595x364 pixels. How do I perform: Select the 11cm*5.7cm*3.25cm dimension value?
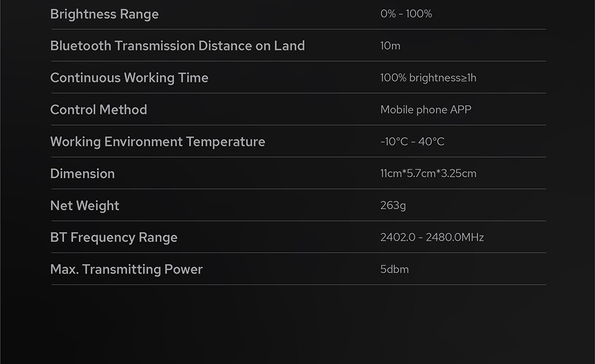tap(428, 174)
